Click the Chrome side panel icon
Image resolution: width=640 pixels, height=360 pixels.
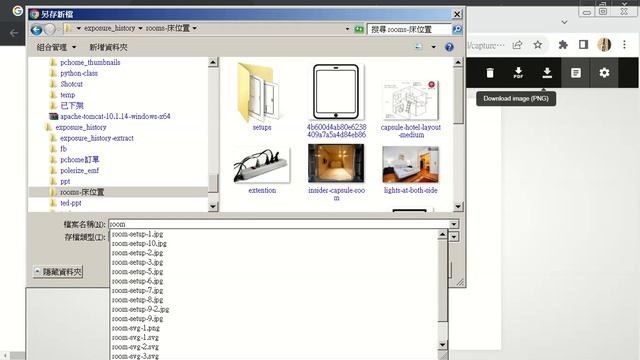pos(583,44)
